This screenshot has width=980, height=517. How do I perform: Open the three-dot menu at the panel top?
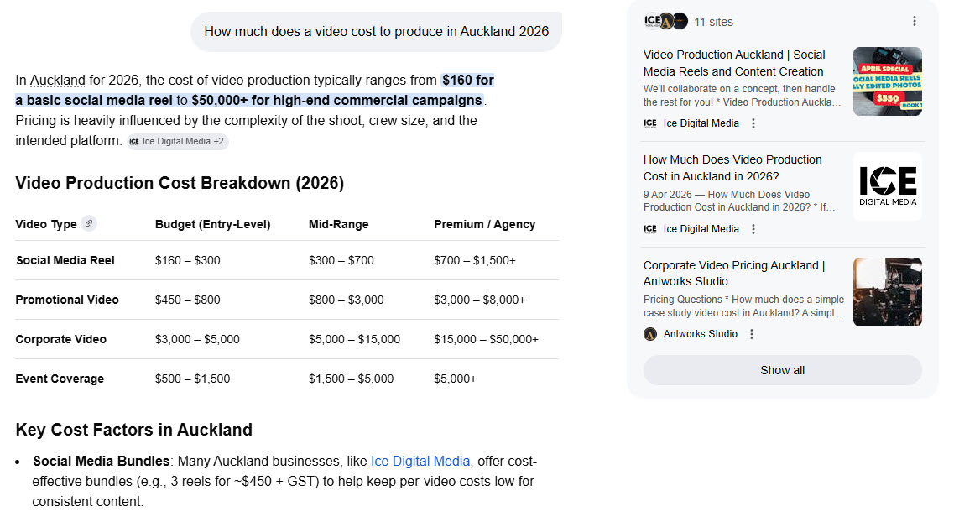click(x=915, y=21)
